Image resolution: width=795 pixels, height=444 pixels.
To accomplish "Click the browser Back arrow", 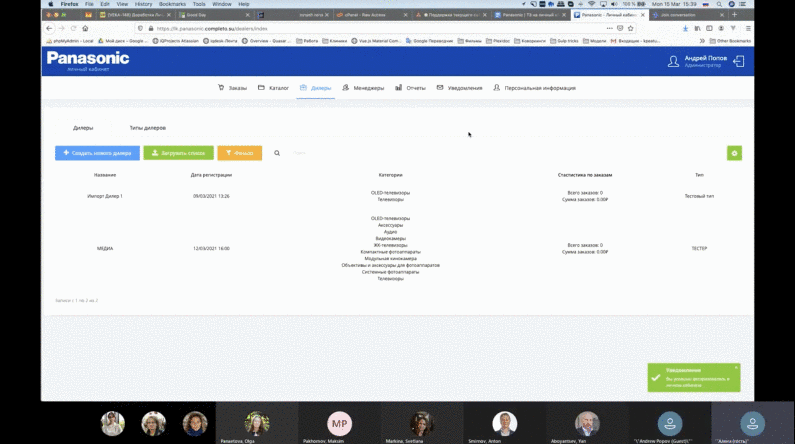I will [49, 28].
